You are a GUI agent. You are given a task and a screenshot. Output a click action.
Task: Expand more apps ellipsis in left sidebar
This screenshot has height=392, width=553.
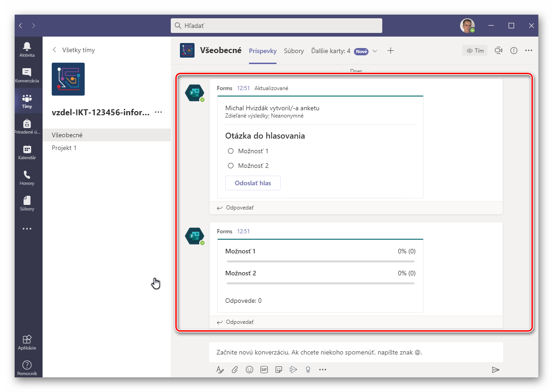click(27, 229)
